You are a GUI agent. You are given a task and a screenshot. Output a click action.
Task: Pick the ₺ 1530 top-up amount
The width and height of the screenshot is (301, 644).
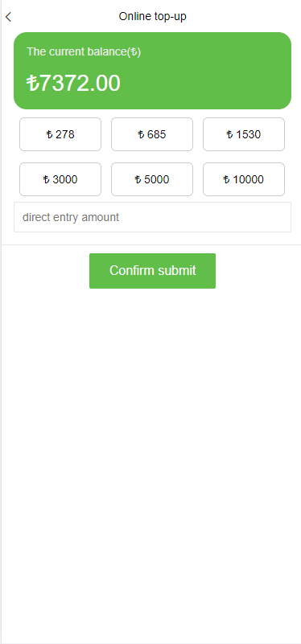243,134
